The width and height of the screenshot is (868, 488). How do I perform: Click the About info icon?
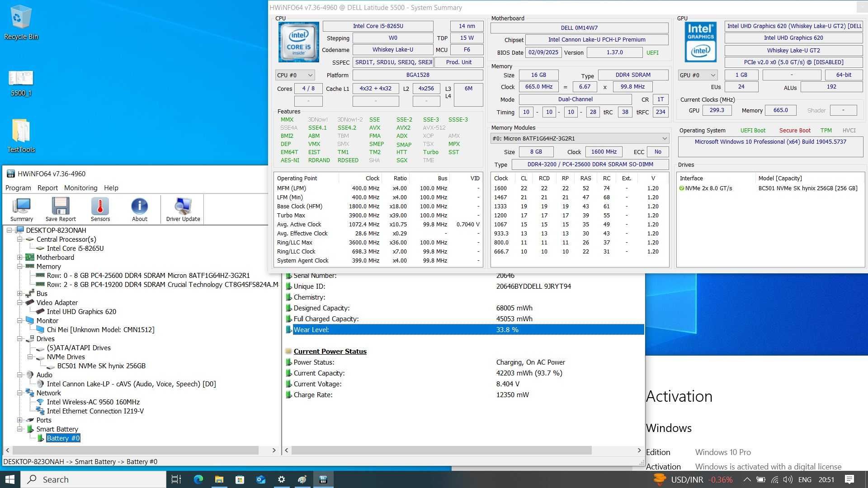point(139,209)
